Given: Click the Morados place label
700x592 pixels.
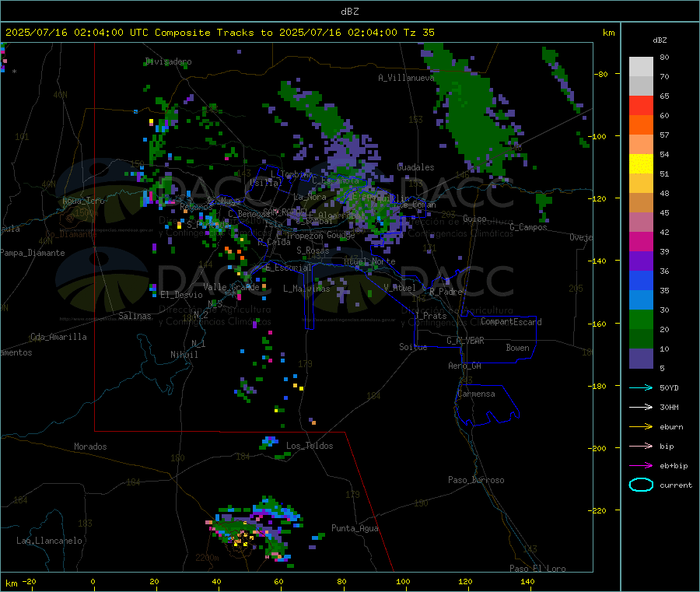Looking at the screenshot, I should click(x=90, y=447).
